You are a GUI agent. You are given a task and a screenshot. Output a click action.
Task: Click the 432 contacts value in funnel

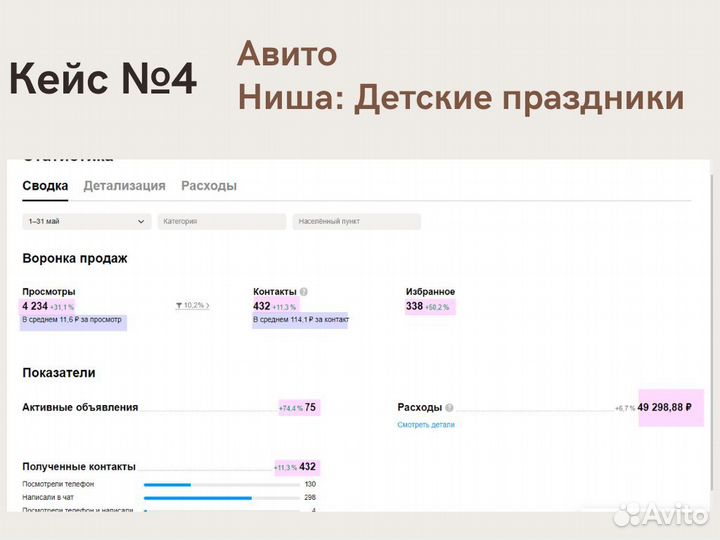click(x=262, y=306)
